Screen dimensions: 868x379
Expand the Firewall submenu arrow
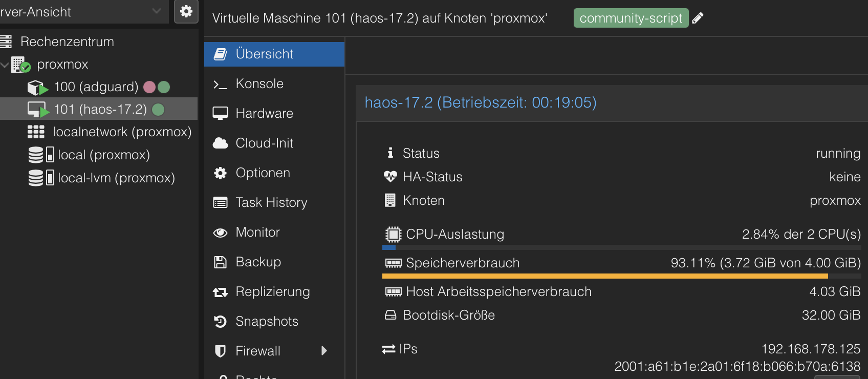324,351
